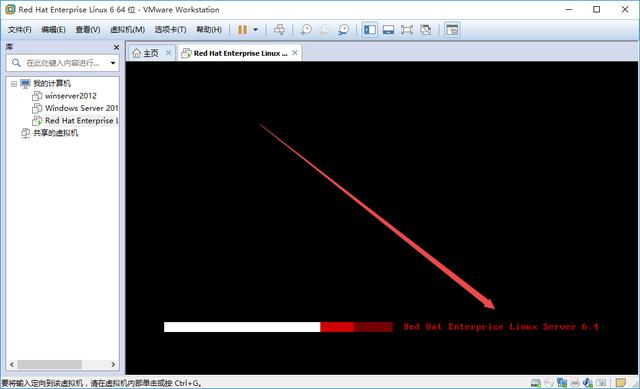The image size is (640, 389).
Task: Take a snapshot of this virtual machine
Action: click(306, 30)
